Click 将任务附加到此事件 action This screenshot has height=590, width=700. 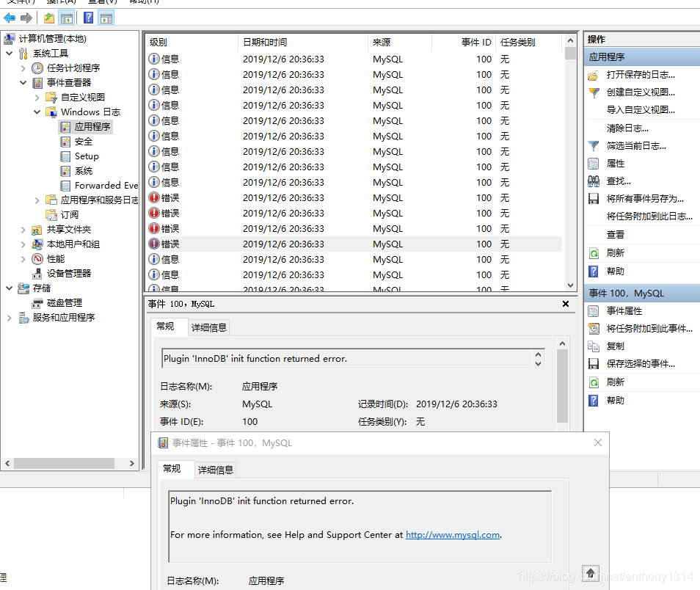pos(649,329)
